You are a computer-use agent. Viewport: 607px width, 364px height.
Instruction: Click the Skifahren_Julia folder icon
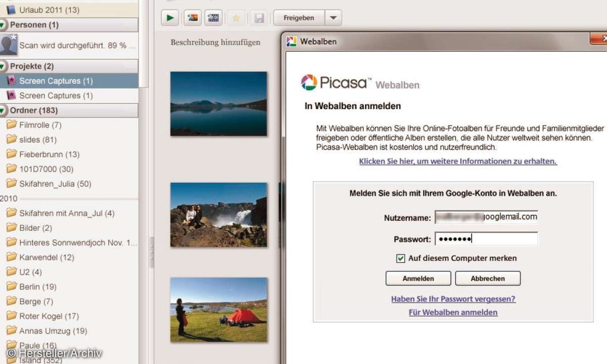click(x=11, y=184)
